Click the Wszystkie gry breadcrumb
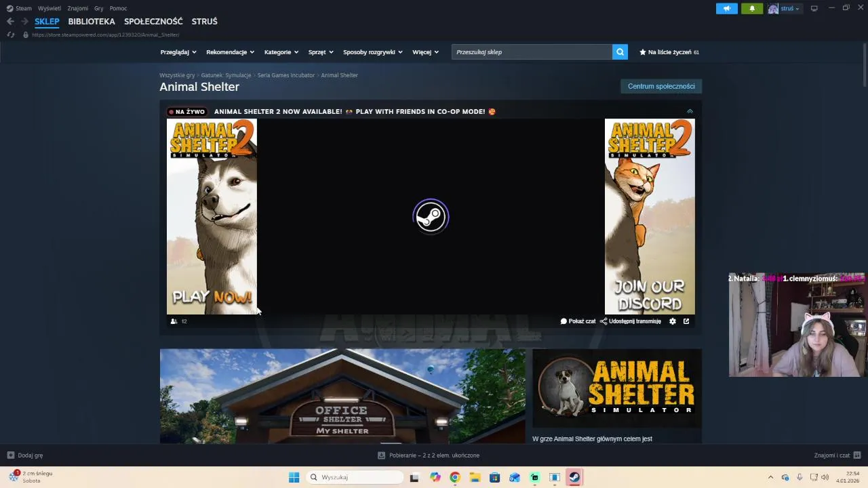Image resolution: width=868 pixels, height=488 pixels. pos(177,75)
